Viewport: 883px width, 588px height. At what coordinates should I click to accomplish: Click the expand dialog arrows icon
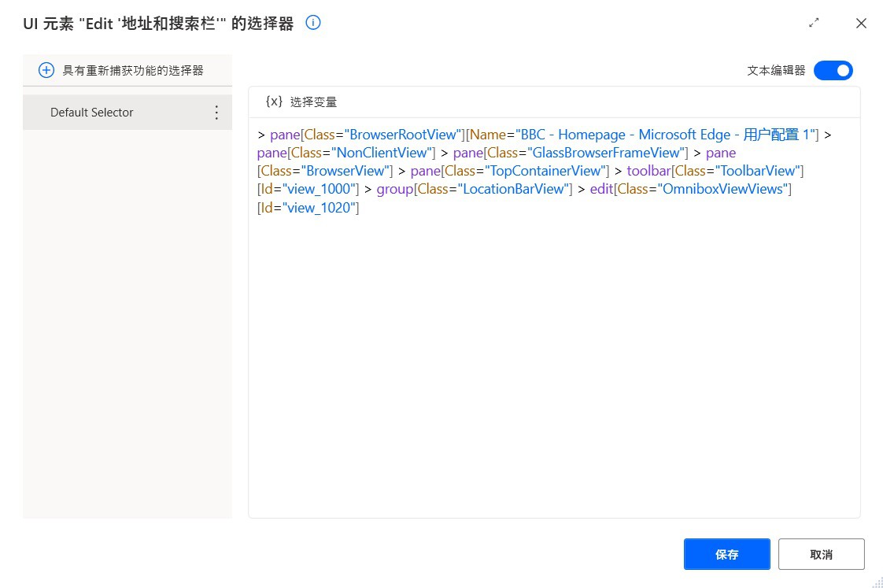[814, 23]
